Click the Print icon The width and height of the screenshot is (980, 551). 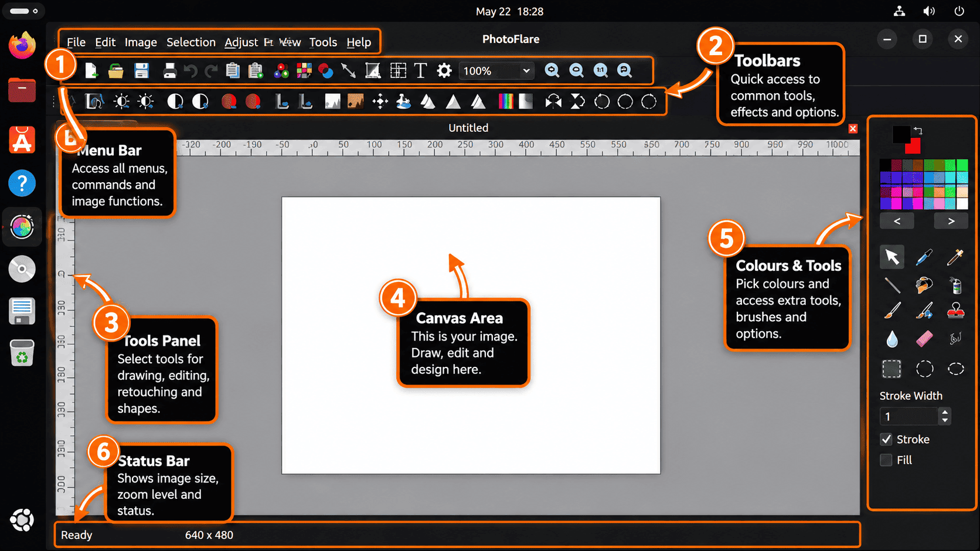tap(169, 71)
